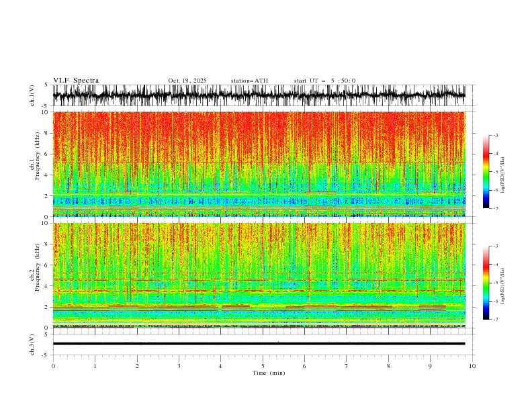This screenshot has height=411, width=532.
Task: Click the "-5" value on upper colorbar
Action: pyautogui.click(x=495, y=172)
